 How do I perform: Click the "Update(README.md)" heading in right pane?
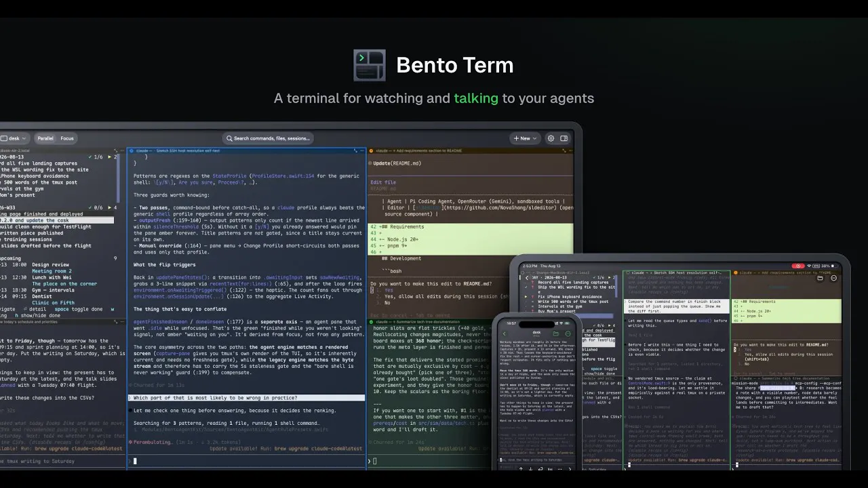(396, 163)
